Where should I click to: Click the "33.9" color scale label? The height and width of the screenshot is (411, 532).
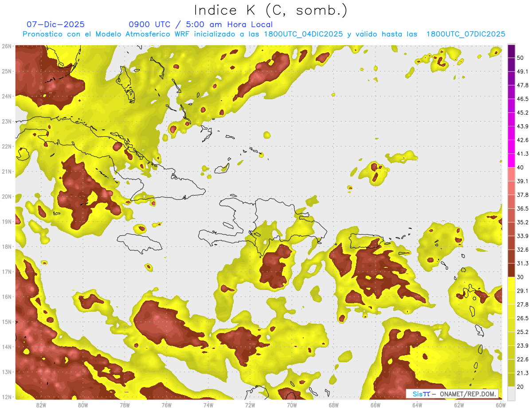[x=522, y=236]
